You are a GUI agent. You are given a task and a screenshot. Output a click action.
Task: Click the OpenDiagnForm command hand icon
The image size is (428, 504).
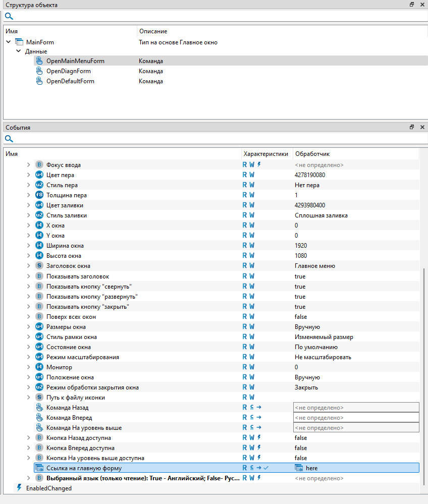39,71
